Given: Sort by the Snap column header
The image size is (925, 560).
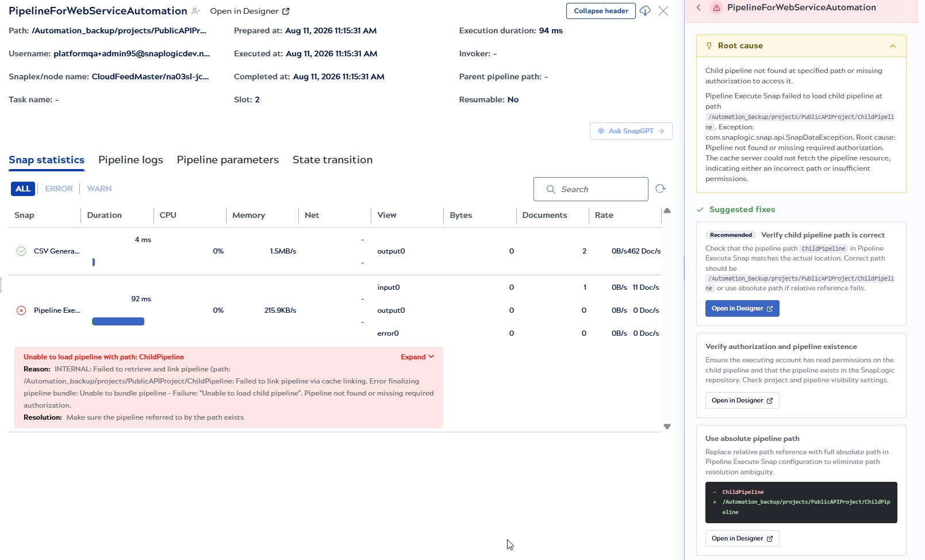Looking at the screenshot, I should click(24, 215).
